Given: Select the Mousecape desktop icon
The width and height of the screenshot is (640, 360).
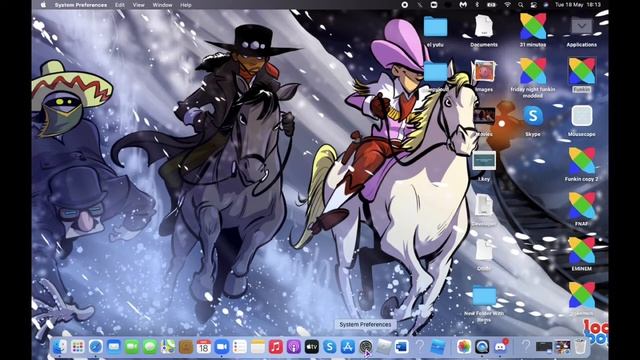Looking at the screenshot, I should 582,116.
